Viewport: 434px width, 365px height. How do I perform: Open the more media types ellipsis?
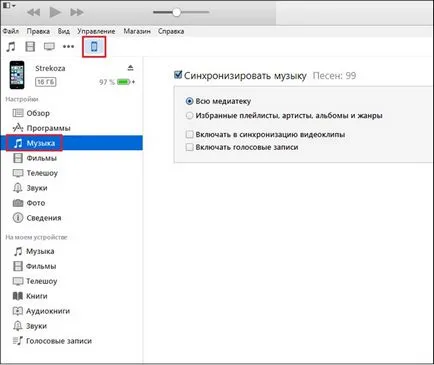pyautogui.click(x=69, y=47)
